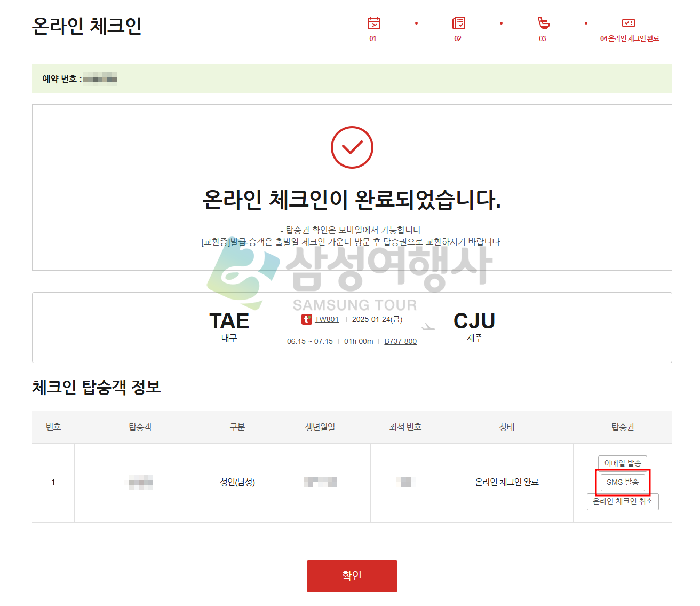Click the red checkmark completion icon
This screenshot has width=700, height=606.
coord(352,147)
